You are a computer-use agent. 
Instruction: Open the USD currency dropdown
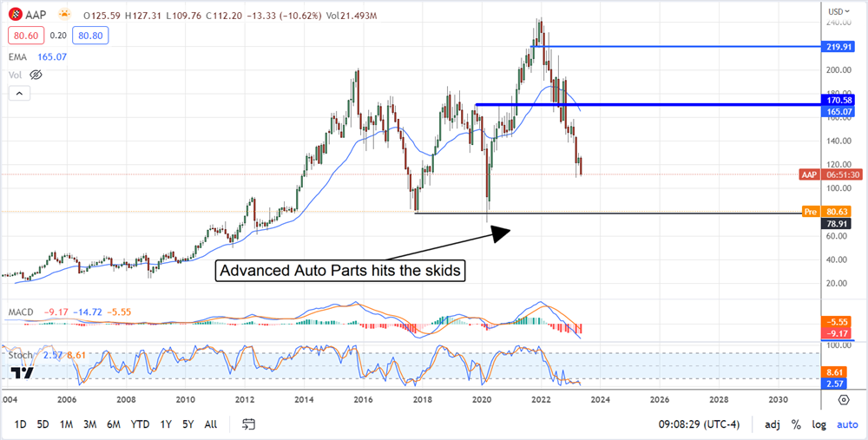point(839,11)
